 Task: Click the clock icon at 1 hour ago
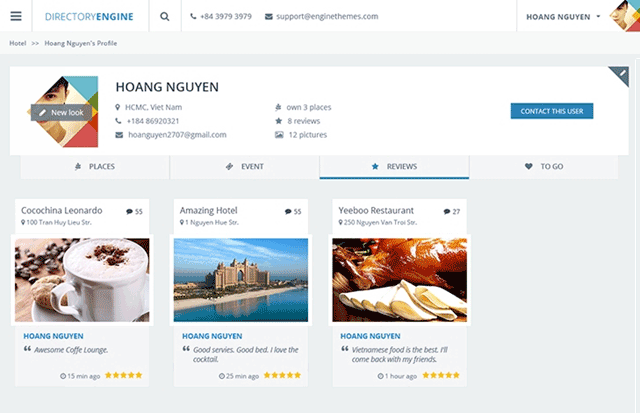click(380, 376)
